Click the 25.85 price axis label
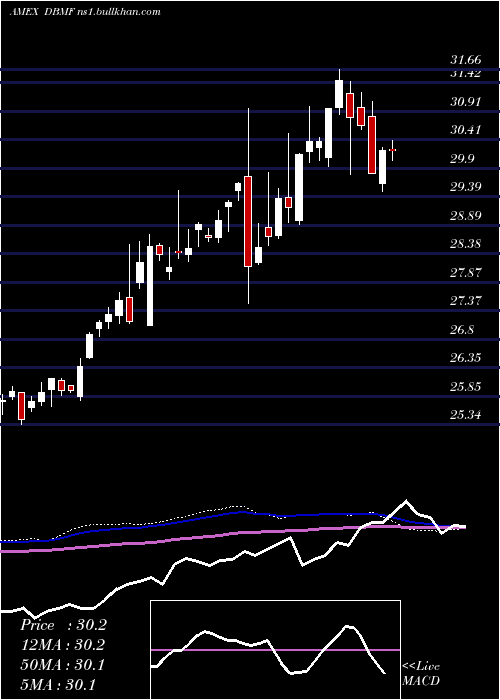The width and height of the screenshot is (500, 700). tap(466, 387)
